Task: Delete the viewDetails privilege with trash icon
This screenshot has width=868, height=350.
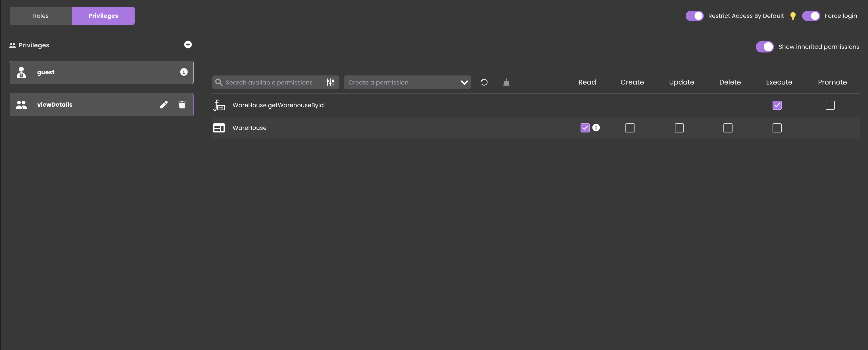Action: tap(182, 105)
